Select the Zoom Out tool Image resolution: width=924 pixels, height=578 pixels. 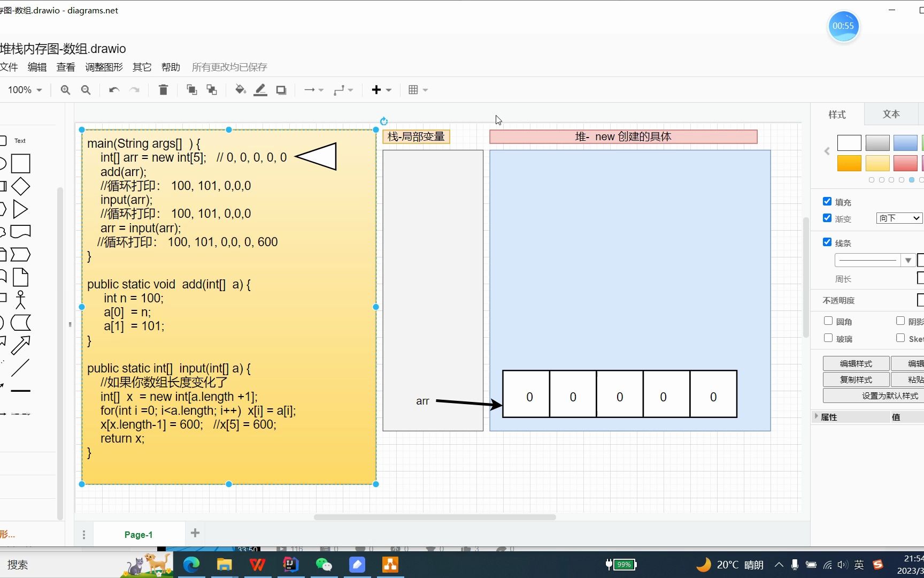pyautogui.click(x=86, y=89)
